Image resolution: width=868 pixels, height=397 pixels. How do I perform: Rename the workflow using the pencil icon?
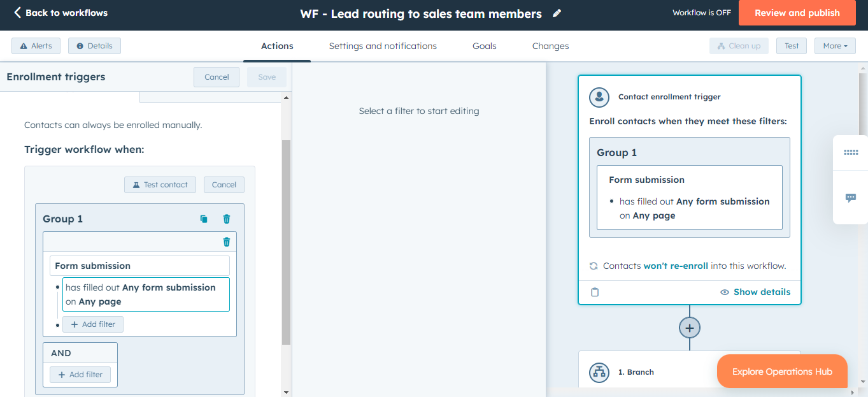click(557, 13)
